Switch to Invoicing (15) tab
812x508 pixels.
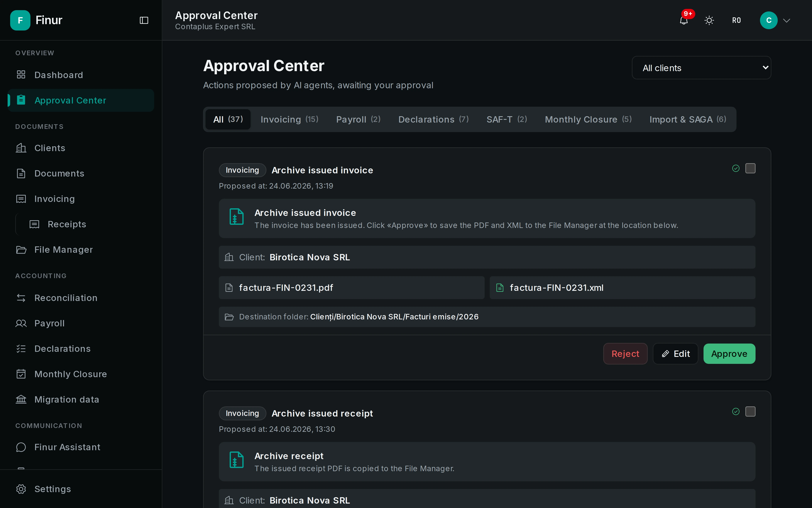click(x=289, y=120)
